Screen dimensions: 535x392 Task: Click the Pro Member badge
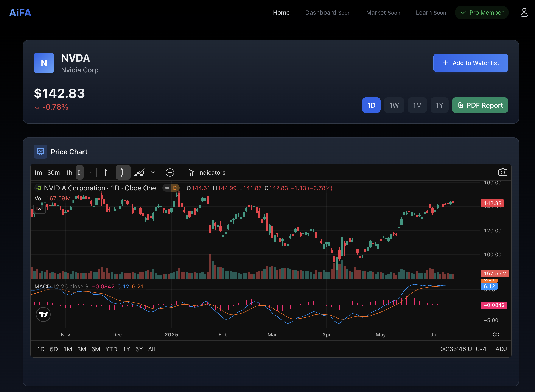point(482,12)
